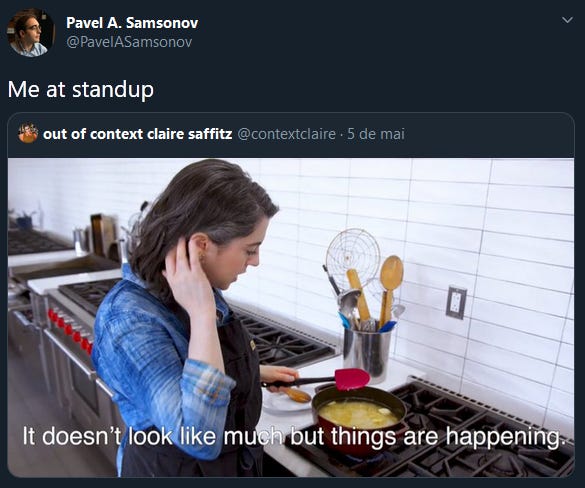Click the large wooden spoon in holder
The width and height of the screenshot is (585, 488).
(x=390, y=288)
